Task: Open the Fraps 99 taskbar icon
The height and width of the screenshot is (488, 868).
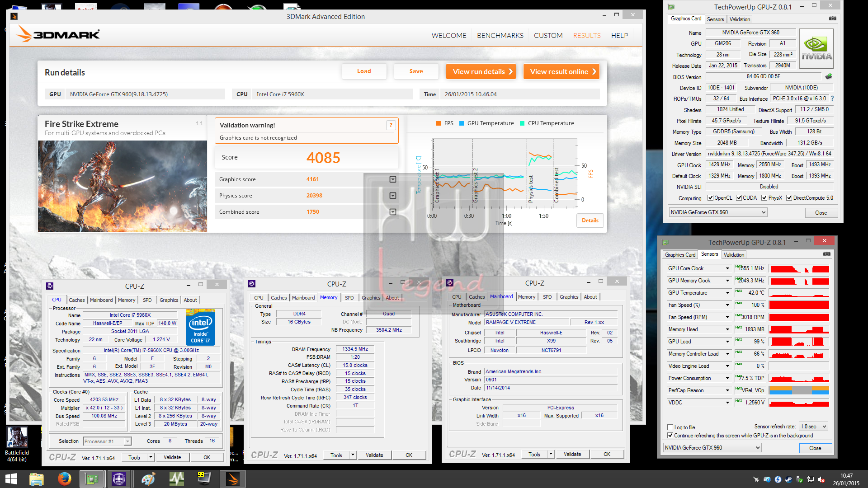Action: click(x=204, y=479)
